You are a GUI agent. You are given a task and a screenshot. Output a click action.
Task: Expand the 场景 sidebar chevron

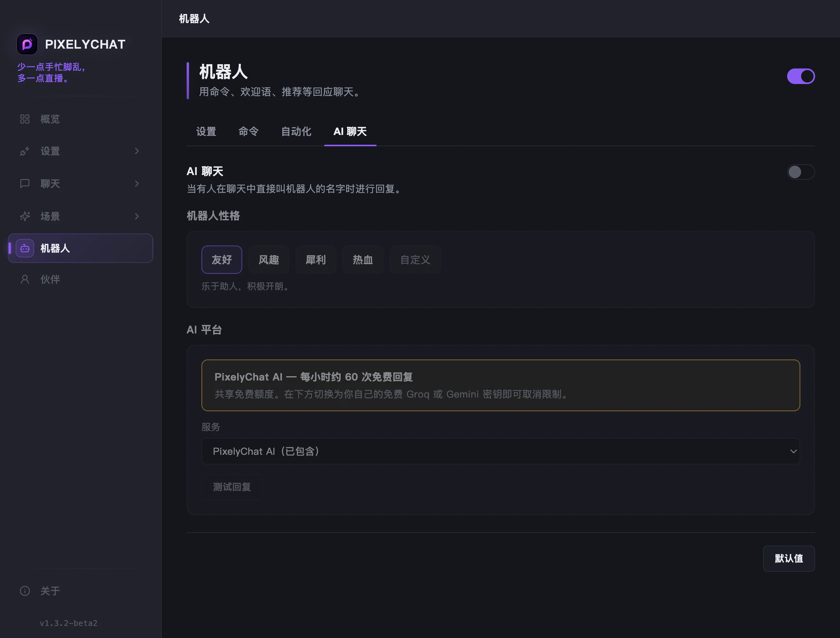(137, 216)
